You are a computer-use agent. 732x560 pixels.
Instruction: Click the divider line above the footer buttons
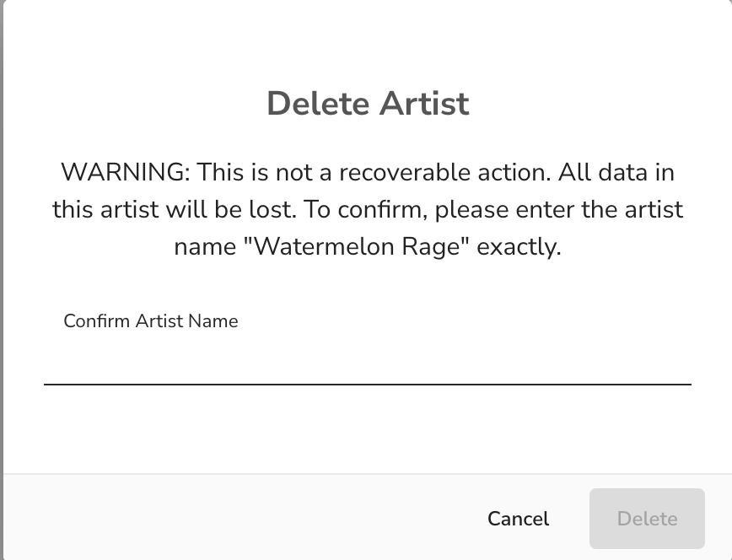tap(368, 474)
